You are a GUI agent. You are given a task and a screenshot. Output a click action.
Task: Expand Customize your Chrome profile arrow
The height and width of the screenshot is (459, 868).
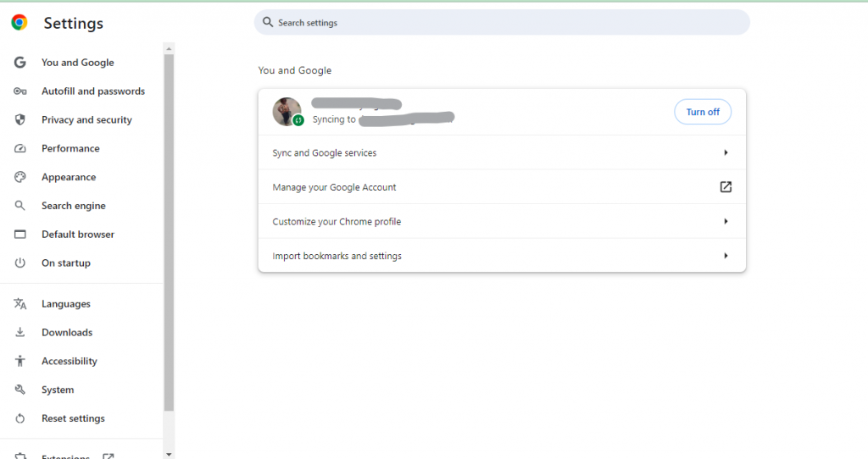(726, 222)
